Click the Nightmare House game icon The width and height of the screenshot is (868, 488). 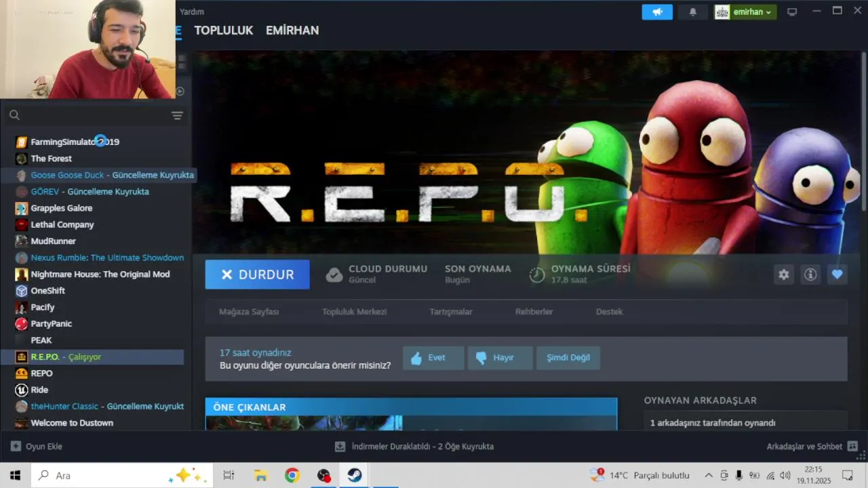pyautogui.click(x=21, y=274)
